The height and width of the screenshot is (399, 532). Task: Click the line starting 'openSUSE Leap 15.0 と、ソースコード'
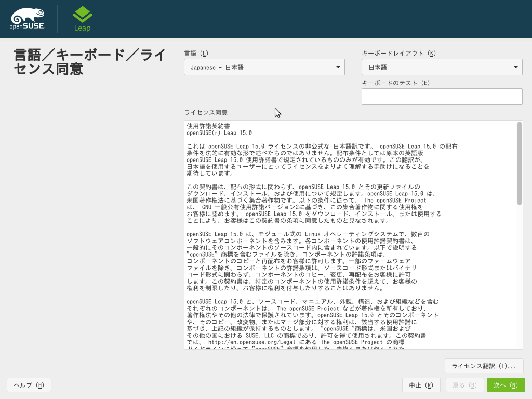pyautogui.click(x=312, y=302)
